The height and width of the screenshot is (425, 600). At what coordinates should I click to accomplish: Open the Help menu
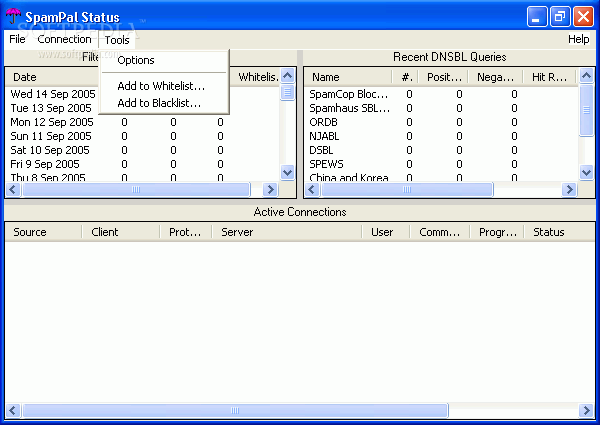pos(578,39)
